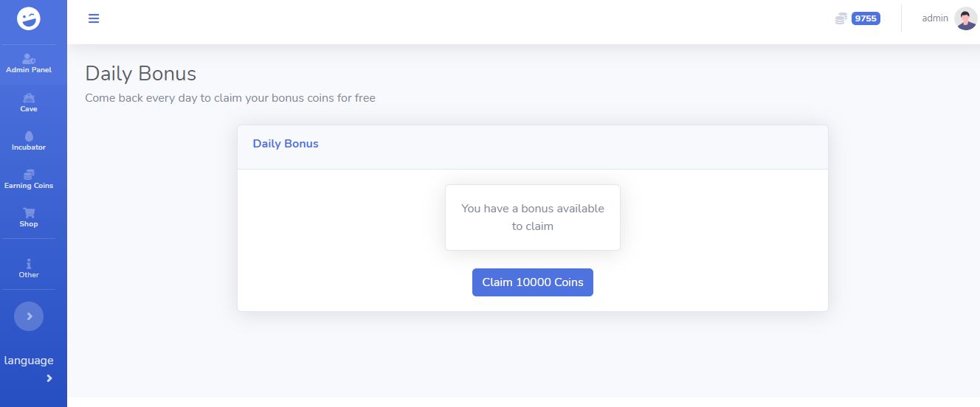Expand the language chevron arrow
Screen dimensions: 980x407
click(x=49, y=378)
